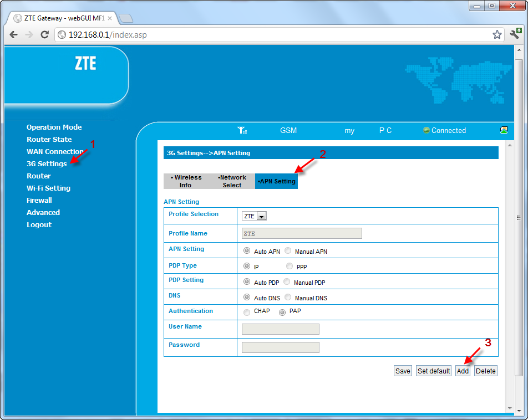This screenshot has width=528, height=420.
Task: Close the ZTE Gateway browser tab
Action: click(x=110, y=18)
